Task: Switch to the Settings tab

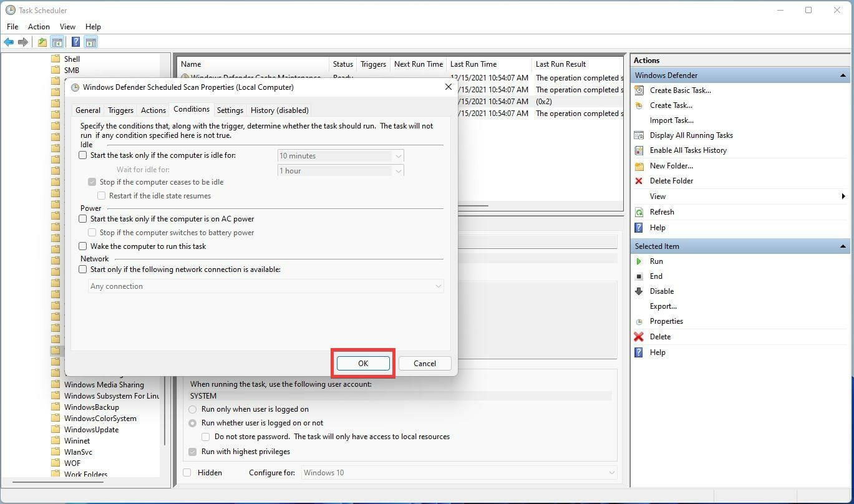Action: pos(230,110)
